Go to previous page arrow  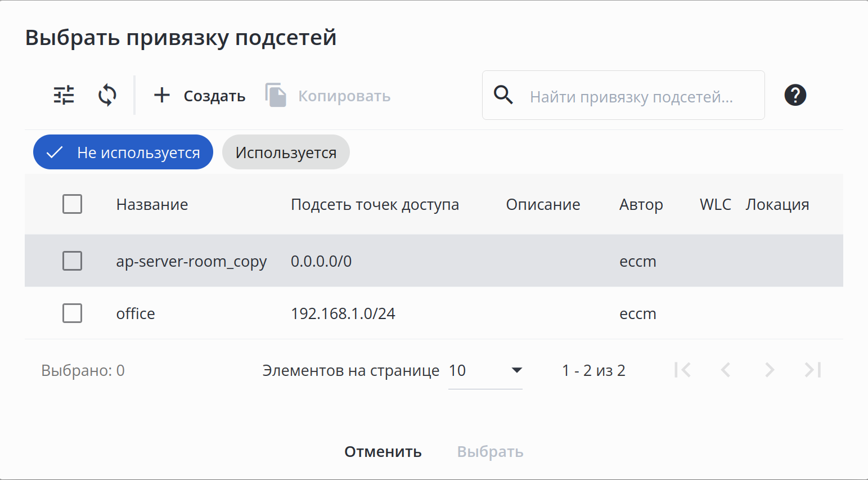(x=726, y=370)
